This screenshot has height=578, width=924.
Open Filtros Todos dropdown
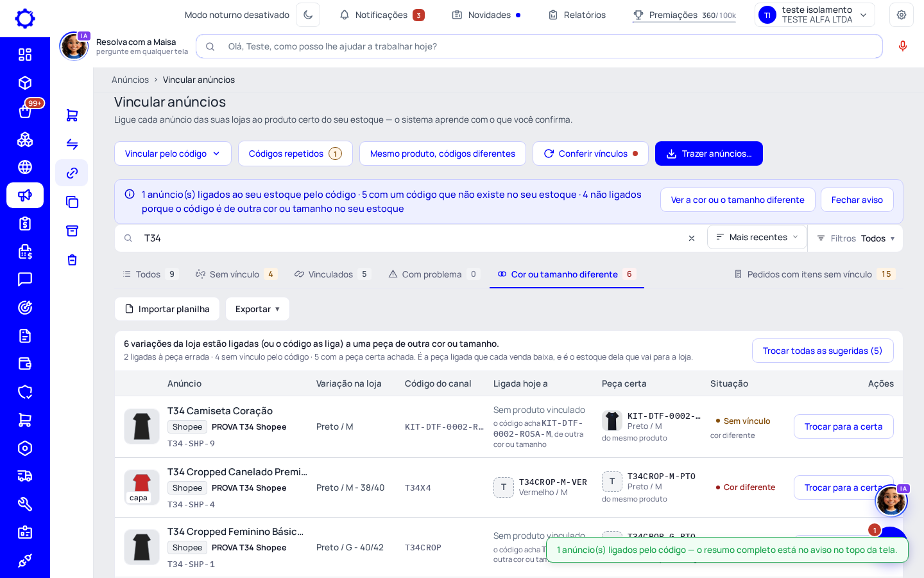coord(855,238)
